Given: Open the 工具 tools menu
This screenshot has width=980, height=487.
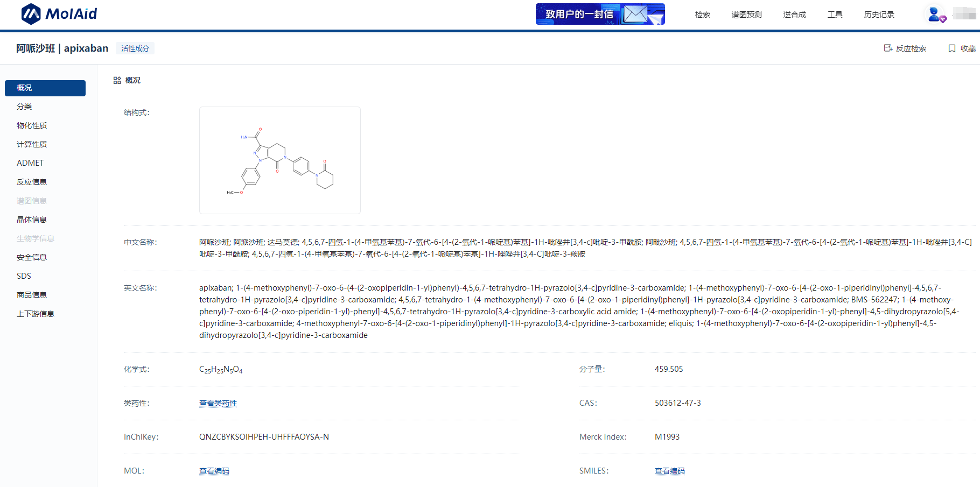Looking at the screenshot, I should pyautogui.click(x=835, y=15).
